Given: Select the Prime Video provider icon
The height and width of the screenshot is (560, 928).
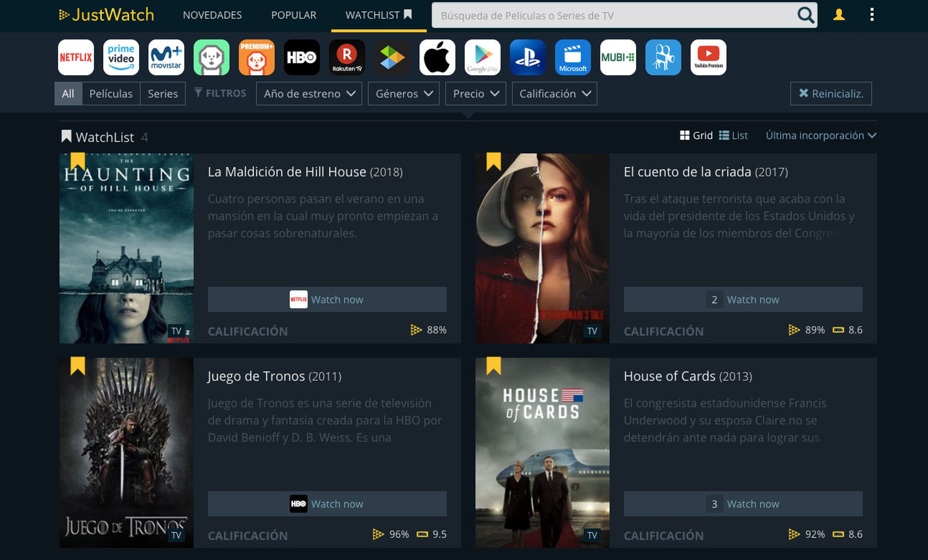Looking at the screenshot, I should 121,57.
